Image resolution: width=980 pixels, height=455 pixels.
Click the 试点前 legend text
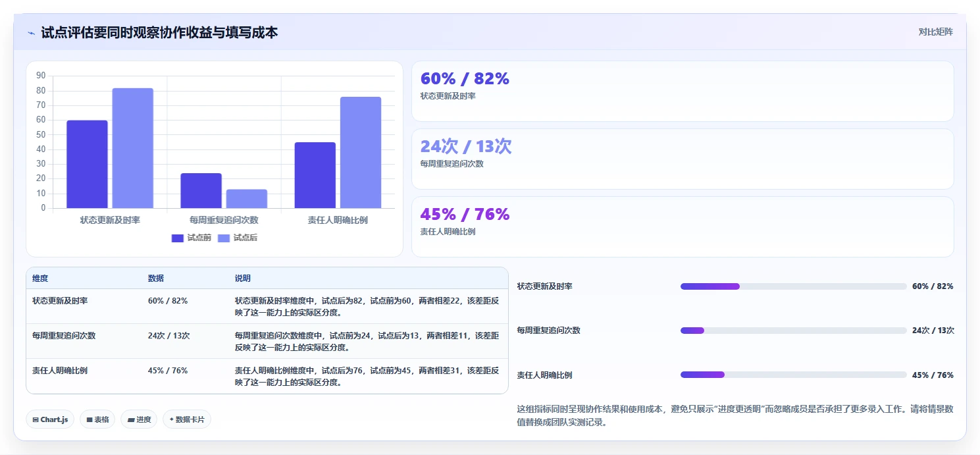coord(199,238)
